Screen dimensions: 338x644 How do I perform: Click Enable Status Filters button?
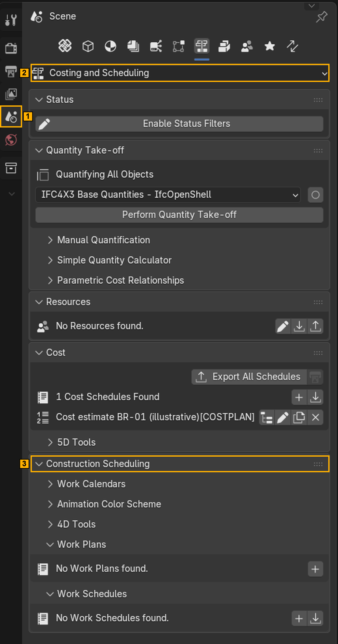tap(179, 124)
